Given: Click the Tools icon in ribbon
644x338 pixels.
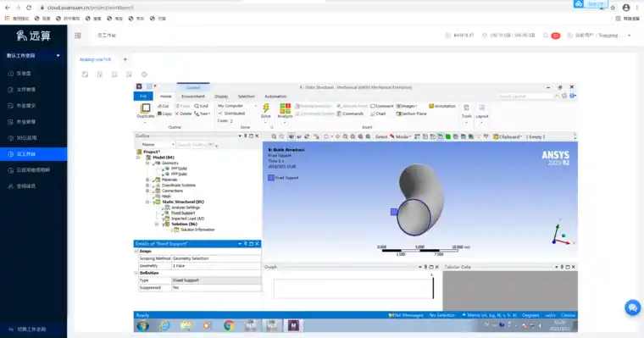Looking at the screenshot, I should tap(466, 108).
